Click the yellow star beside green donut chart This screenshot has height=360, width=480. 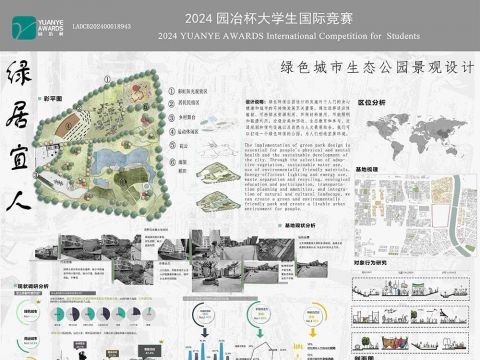point(38,301)
